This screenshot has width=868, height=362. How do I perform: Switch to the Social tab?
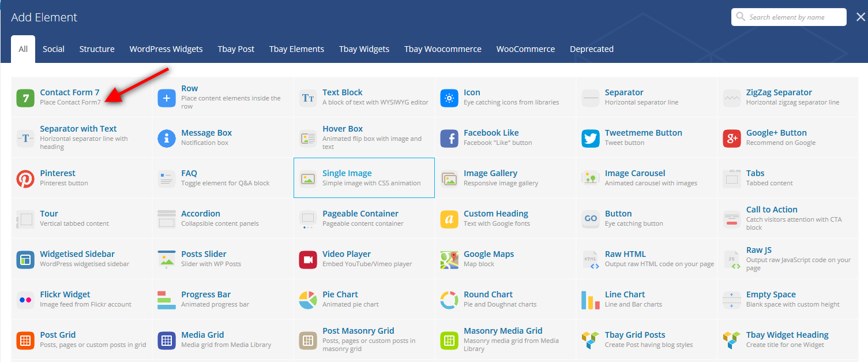pyautogui.click(x=54, y=49)
